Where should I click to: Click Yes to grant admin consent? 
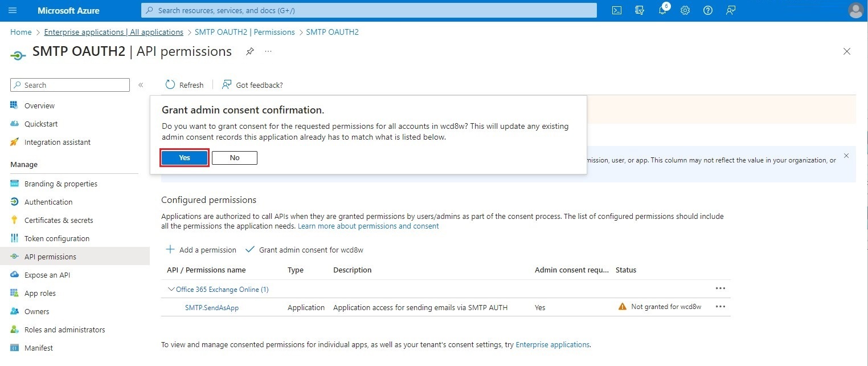184,157
